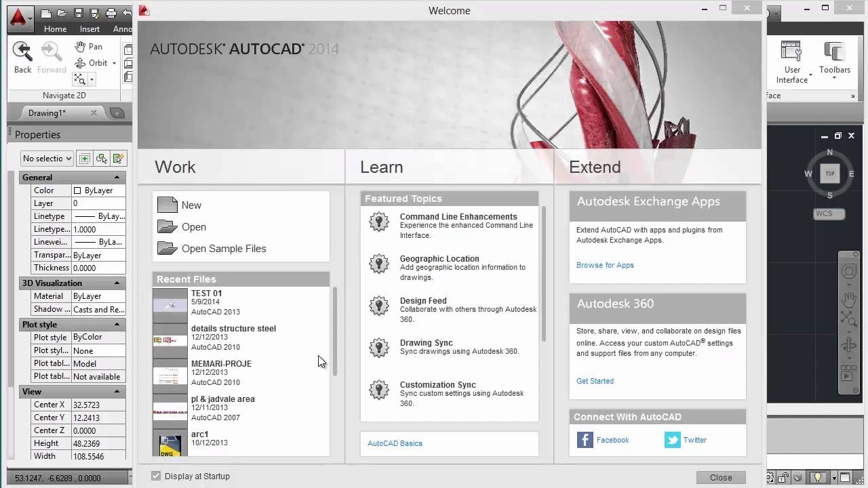Click the Back navigation magnifier icon
Screen dimensions: 868x488
coord(22,52)
